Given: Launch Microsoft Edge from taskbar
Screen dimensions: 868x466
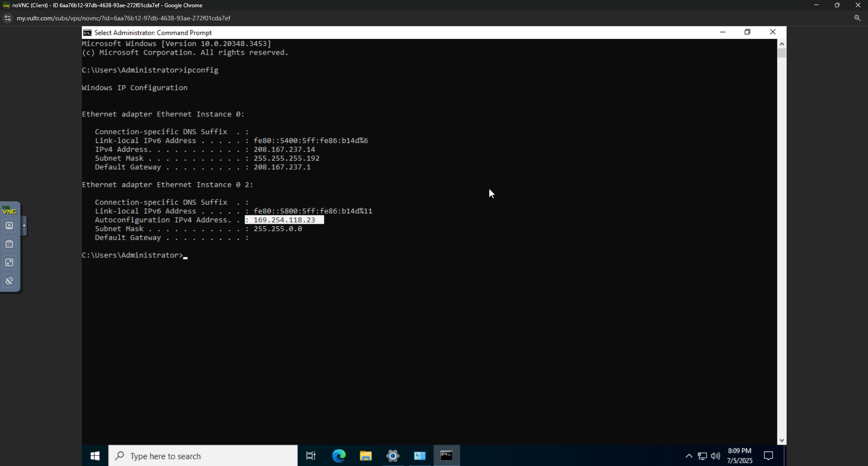Looking at the screenshot, I should click(x=339, y=456).
